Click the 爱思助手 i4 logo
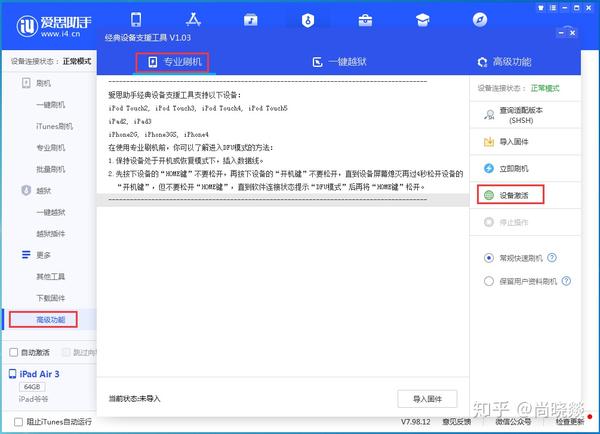 click(x=54, y=26)
